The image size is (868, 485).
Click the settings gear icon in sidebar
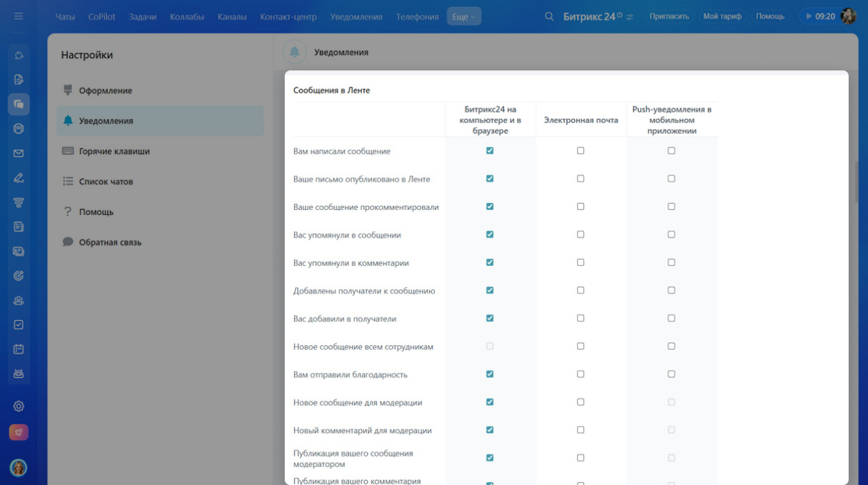pos(19,406)
